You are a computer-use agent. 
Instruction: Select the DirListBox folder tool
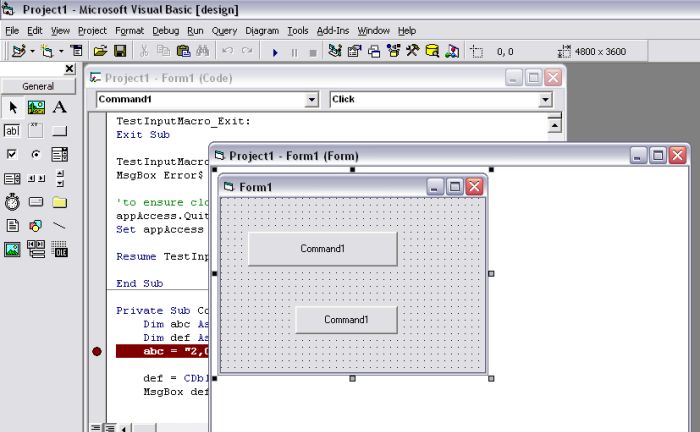(59, 202)
